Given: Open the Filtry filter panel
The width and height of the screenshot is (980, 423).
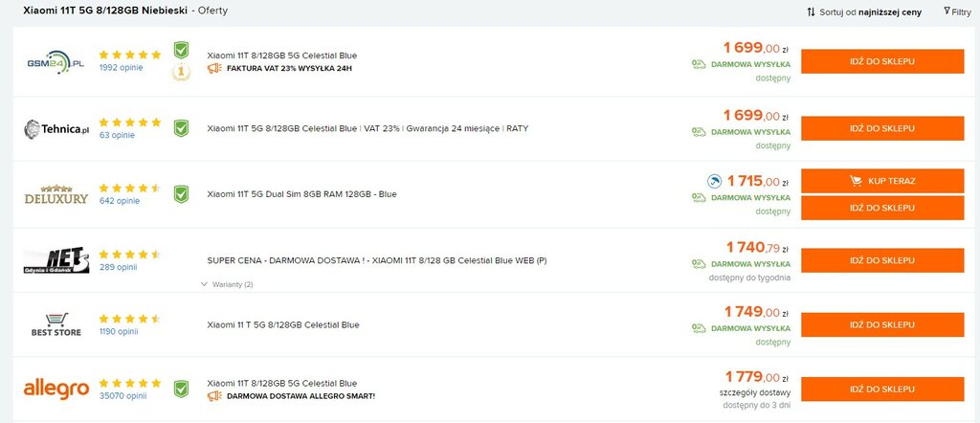Looking at the screenshot, I should click(x=957, y=11).
